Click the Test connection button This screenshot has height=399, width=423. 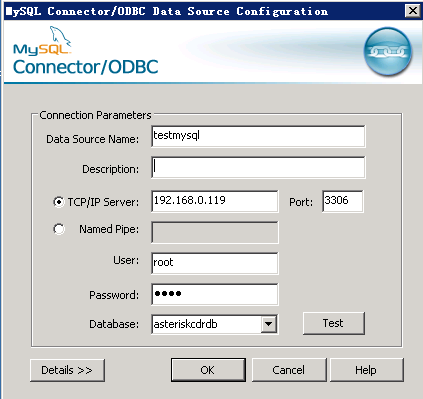pos(334,323)
